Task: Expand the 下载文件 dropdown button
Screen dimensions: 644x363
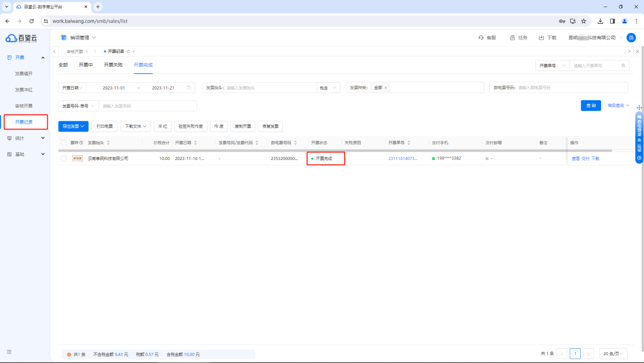Action: [135, 126]
